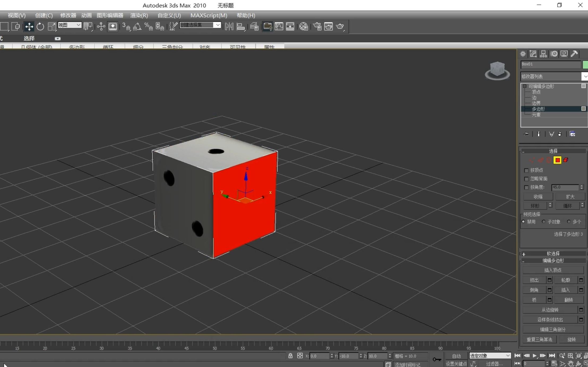Image resolution: width=588 pixels, height=367 pixels.
Task: Open the Display command panel tab
Action: 564,54
